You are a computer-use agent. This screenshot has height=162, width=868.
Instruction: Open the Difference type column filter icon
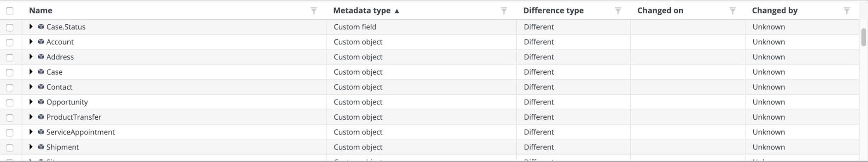click(618, 11)
